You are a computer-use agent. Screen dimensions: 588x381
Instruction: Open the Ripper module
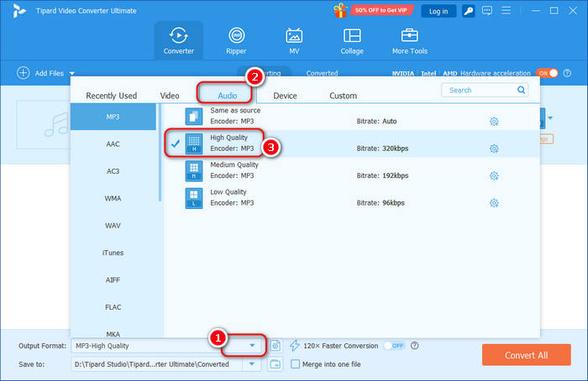[x=236, y=40]
